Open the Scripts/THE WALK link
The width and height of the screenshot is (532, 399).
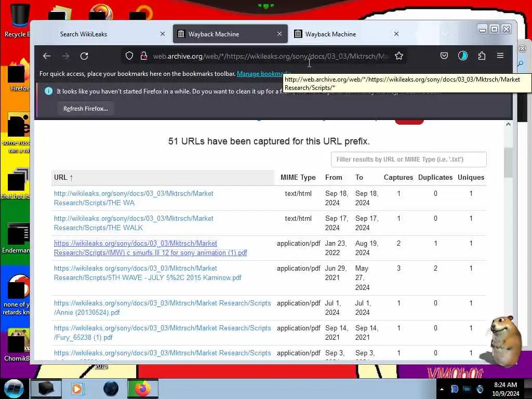pos(134,223)
